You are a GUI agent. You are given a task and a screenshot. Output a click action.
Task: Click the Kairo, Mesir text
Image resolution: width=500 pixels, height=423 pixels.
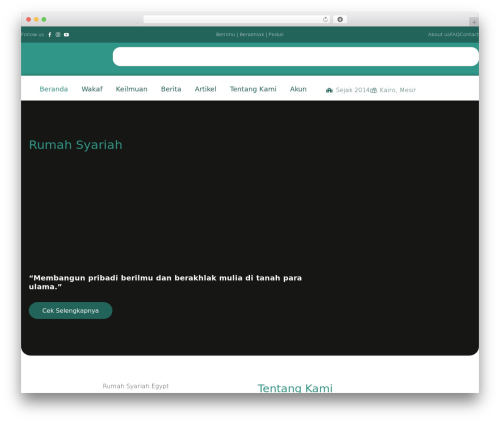point(398,90)
